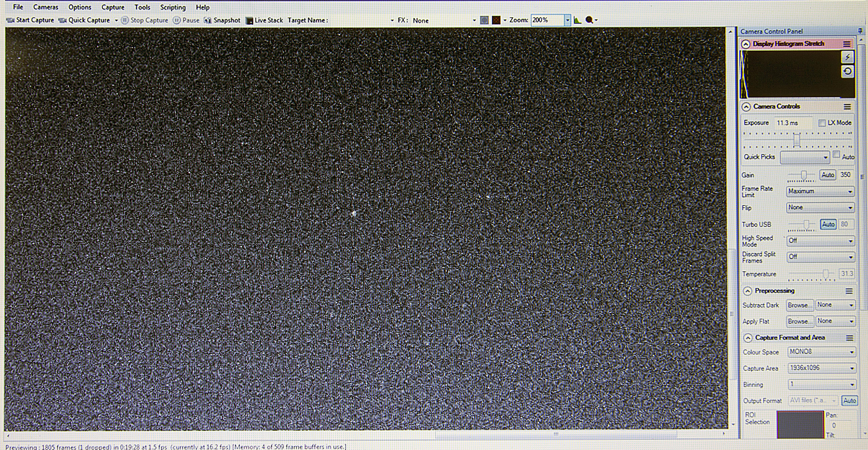The height and width of the screenshot is (450, 868).
Task: Click the Gain value field showing 350
Action: (x=846, y=175)
